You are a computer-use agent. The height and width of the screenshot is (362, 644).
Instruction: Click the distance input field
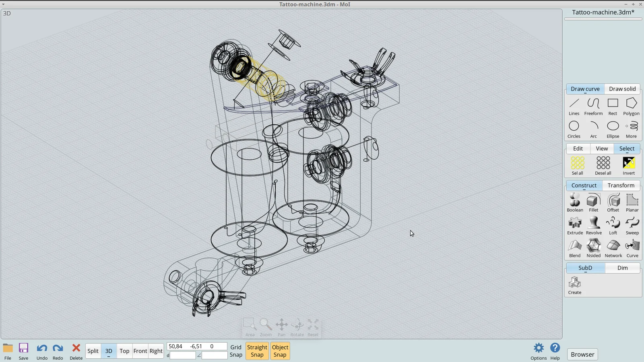pyautogui.click(x=182, y=355)
